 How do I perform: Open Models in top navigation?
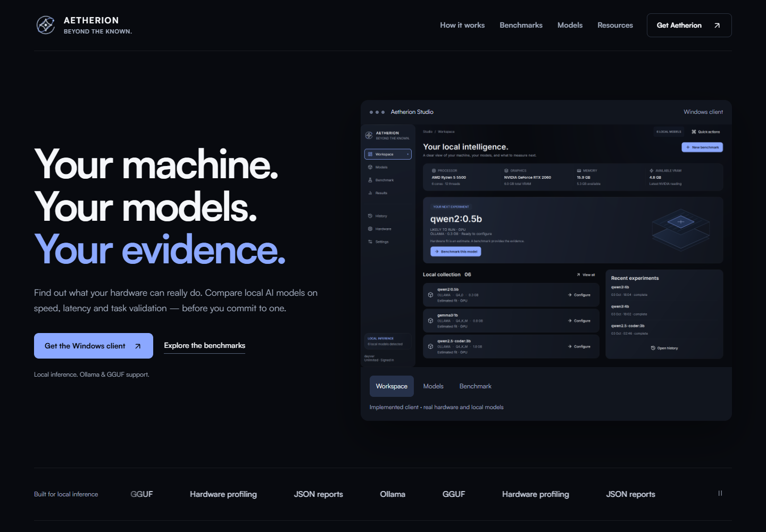570,25
